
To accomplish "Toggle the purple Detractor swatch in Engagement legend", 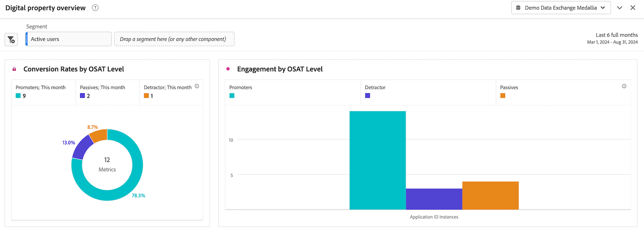I will point(367,96).
